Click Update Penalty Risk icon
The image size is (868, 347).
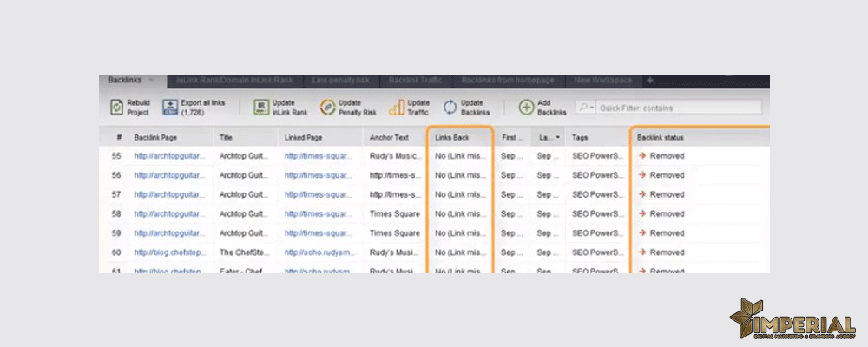pyautogui.click(x=328, y=108)
